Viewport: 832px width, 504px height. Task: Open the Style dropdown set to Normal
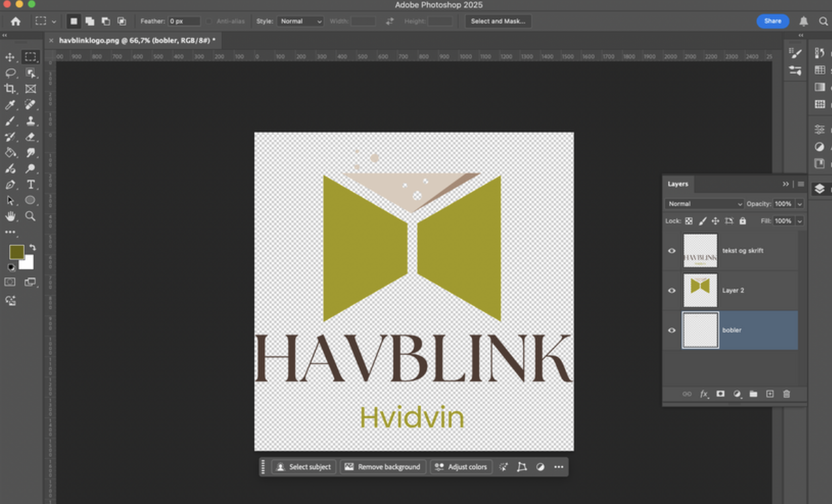tap(300, 21)
